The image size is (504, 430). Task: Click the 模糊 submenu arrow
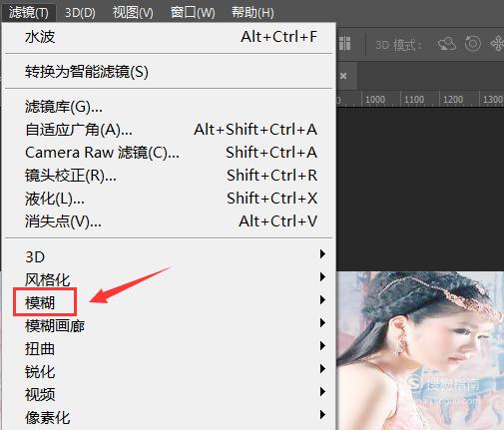click(322, 300)
